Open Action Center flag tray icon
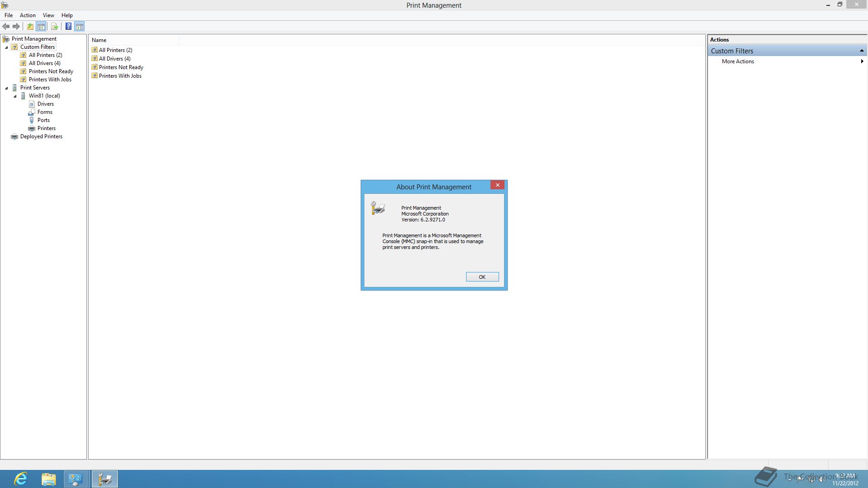This screenshot has height=488, width=868. coord(800,479)
